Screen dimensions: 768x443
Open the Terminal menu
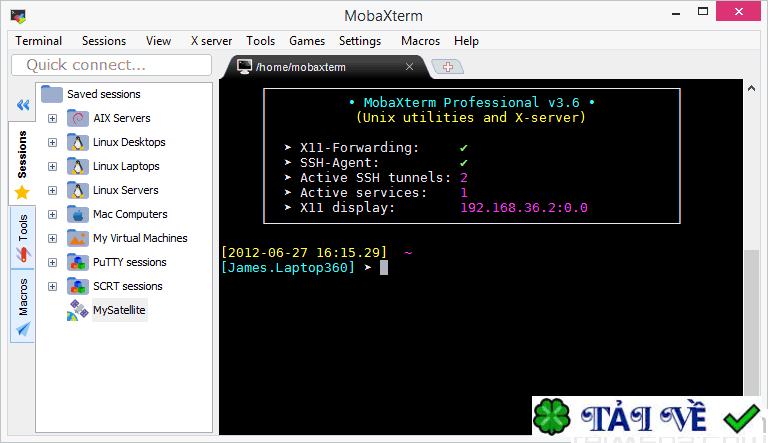point(39,41)
